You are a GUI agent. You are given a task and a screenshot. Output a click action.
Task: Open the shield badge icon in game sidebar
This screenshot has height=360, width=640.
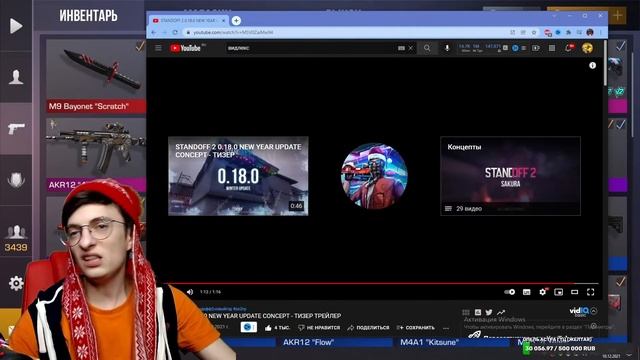click(16, 180)
